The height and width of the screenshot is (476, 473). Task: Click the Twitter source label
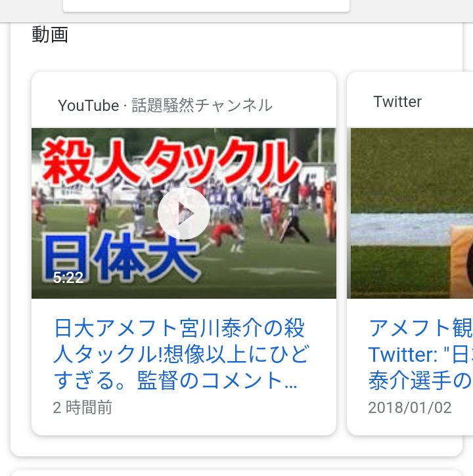[397, 102]
